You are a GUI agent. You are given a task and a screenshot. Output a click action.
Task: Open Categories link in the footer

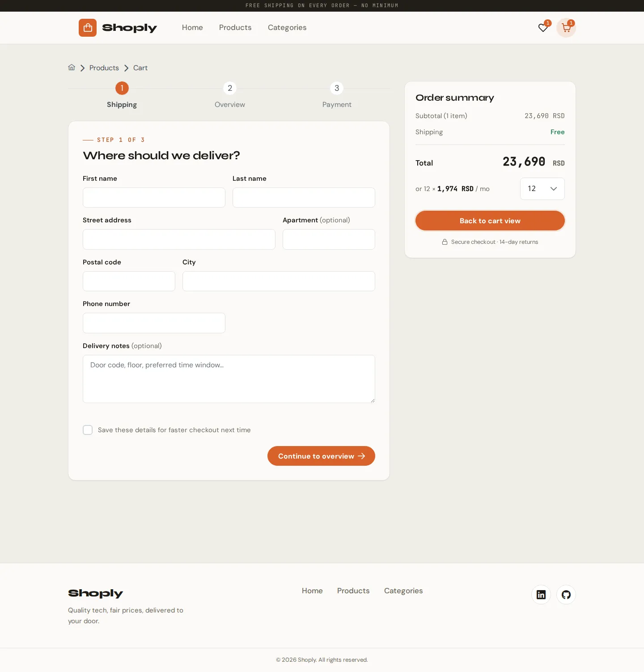click(403, 591)
